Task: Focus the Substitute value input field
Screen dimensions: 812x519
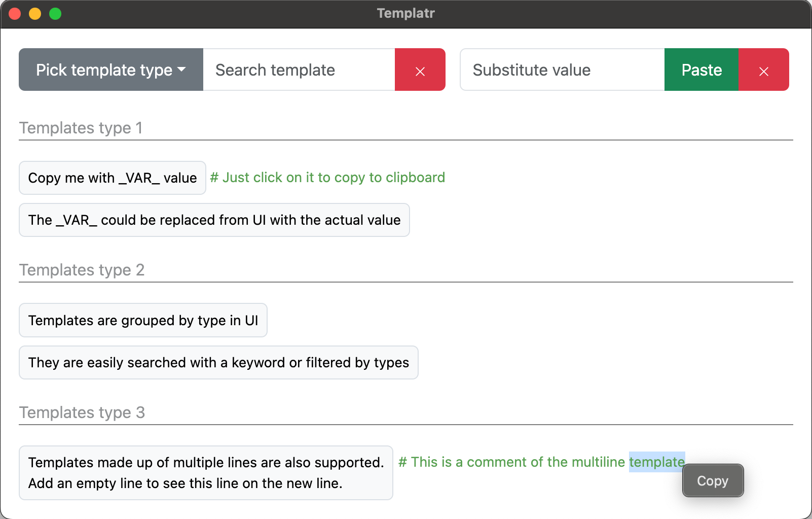Action: (562, 70)
